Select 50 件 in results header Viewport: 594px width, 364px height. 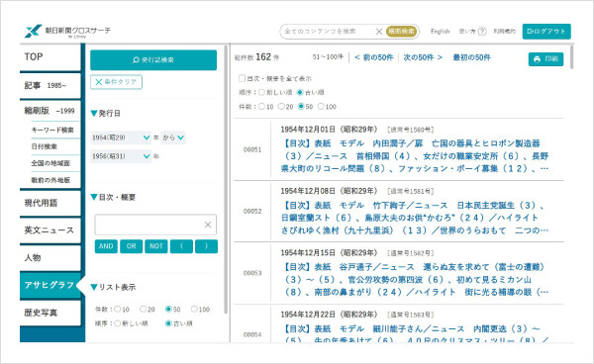(x=301, y=107)
